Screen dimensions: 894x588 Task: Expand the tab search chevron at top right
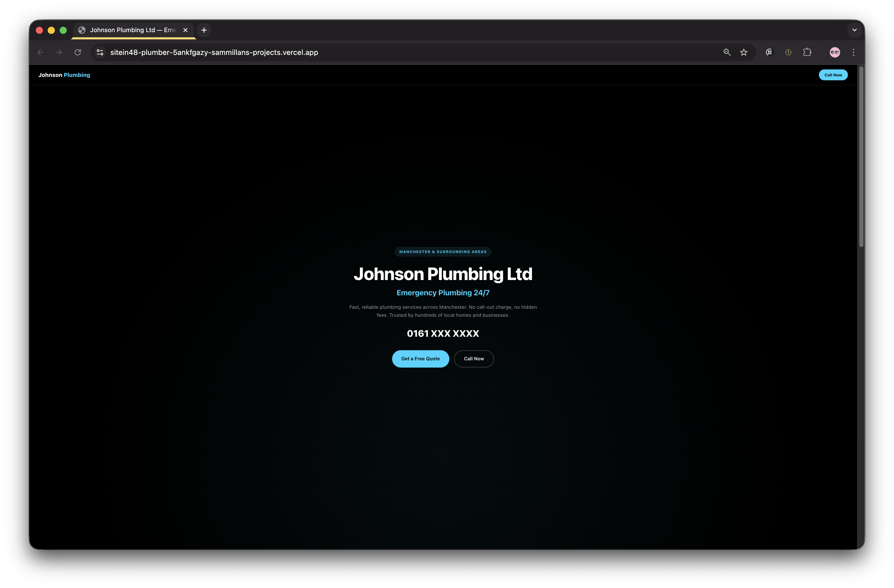coord(854,30)
